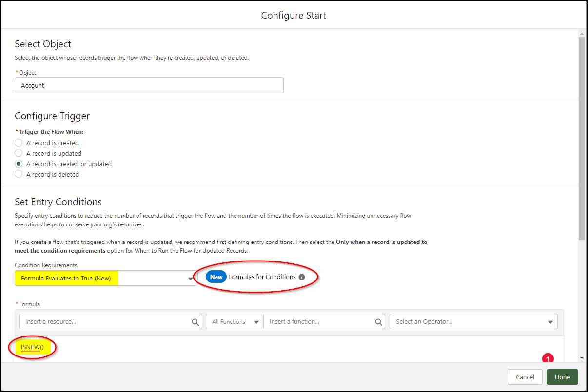The image size is (588, 392).
Task: Select 'A record is created' option
Action: (19, 143)
